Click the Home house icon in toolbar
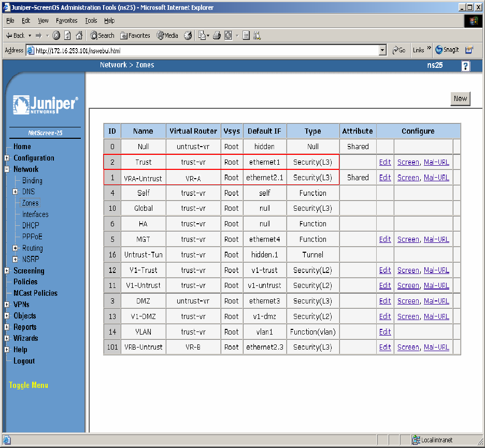The width and height of the screenshot is (485, 448). 79,35
